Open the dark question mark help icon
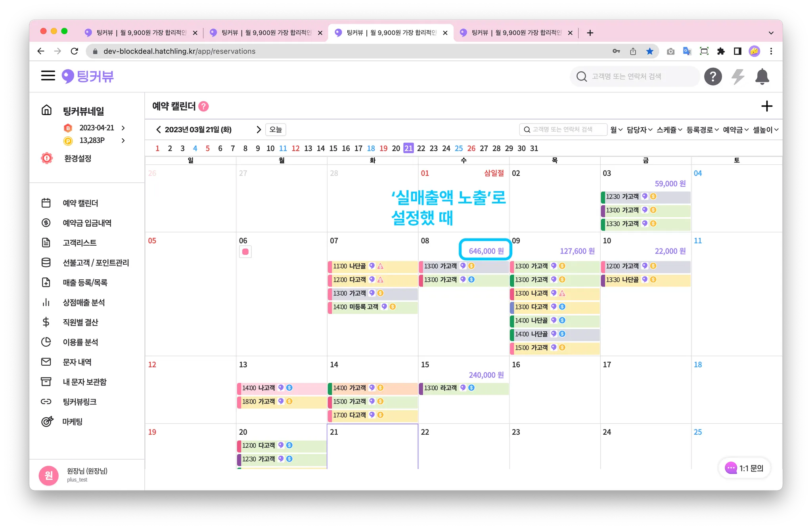This screenshot has height=529, width=812. [712, 76]
